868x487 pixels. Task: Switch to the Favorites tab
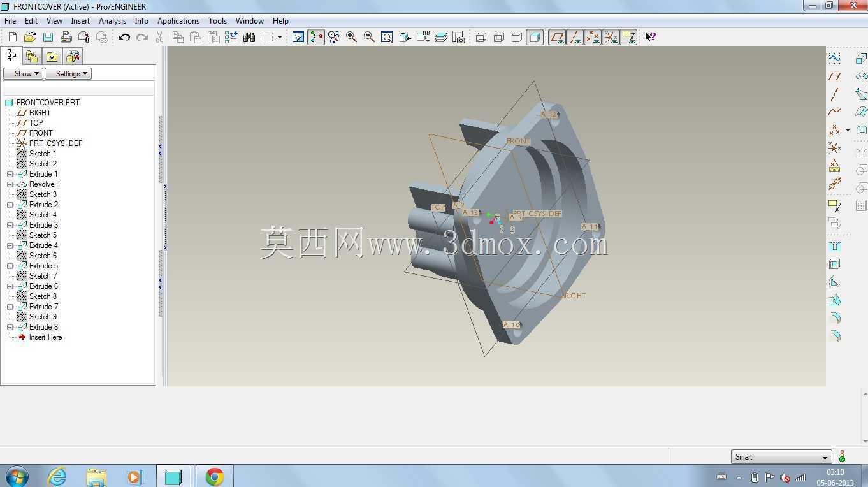coord(52,57)
